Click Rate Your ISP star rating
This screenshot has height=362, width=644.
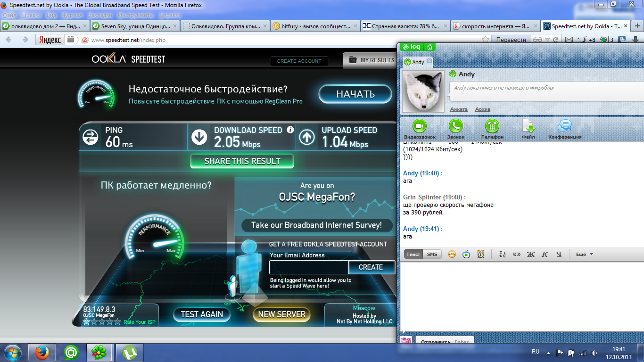pos(102,322)
